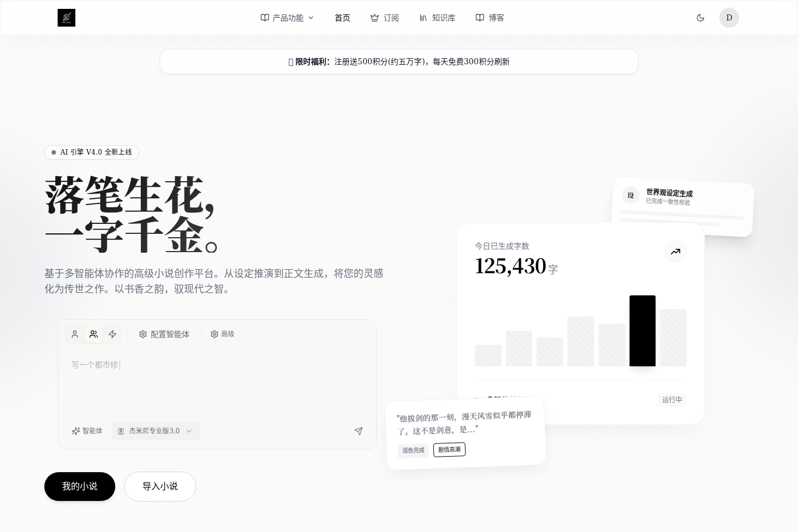
Task: Click the sparkle 智能体 icon
Action: pos(76,431)
